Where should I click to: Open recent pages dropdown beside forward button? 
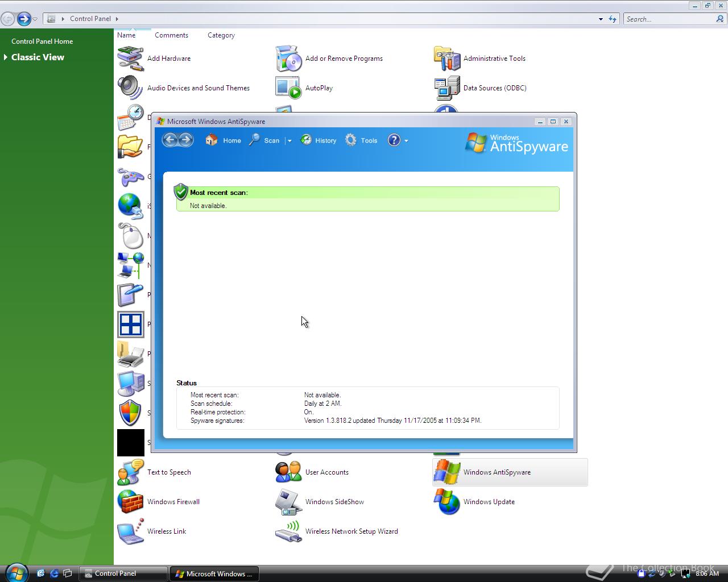point(35,19)
